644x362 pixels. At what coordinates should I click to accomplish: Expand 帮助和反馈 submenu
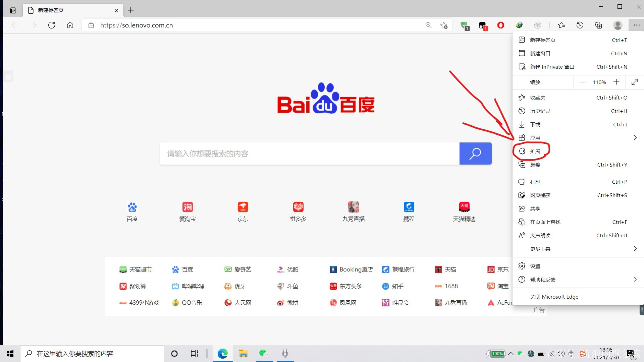coord(578,280)
